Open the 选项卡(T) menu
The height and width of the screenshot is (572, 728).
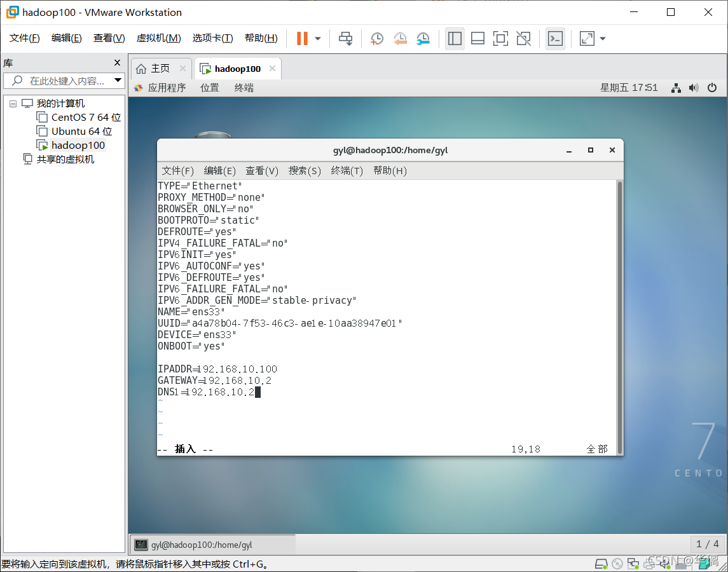pyautogui.click(x=212, y=38)
